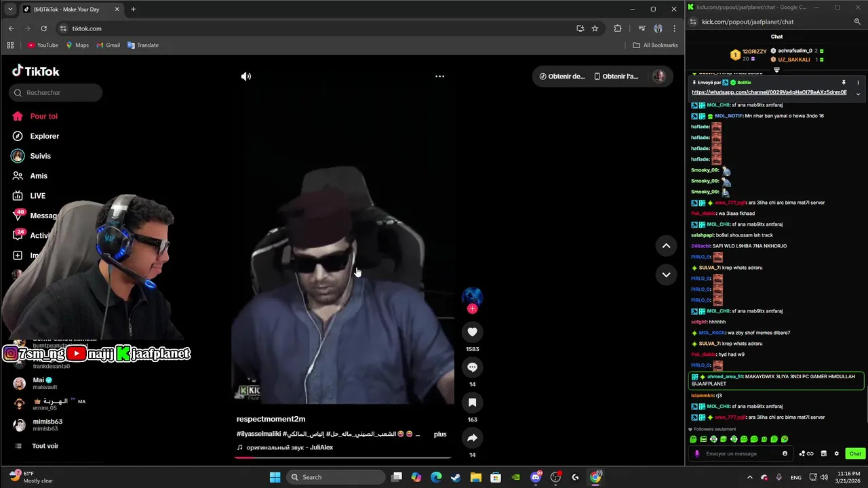
Task: Open YouTube bookmark in bookmarks bar
Action: tap(43, 45)
